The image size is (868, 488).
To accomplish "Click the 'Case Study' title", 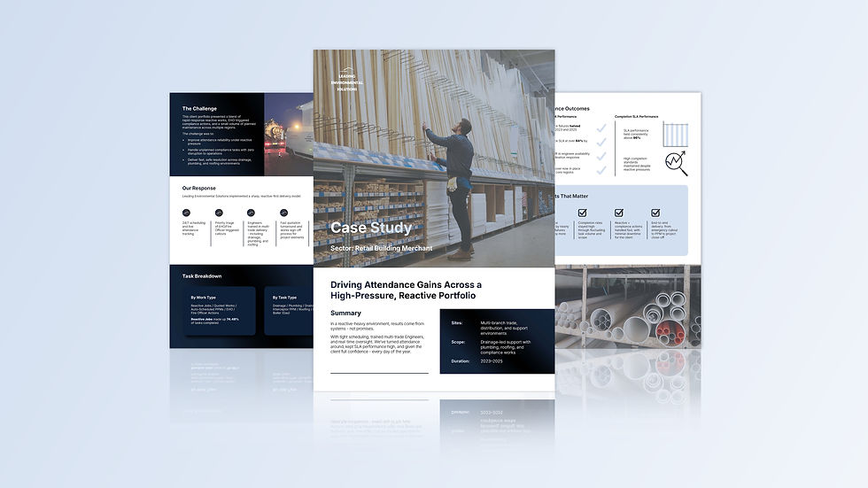I will tap(371, 228).
